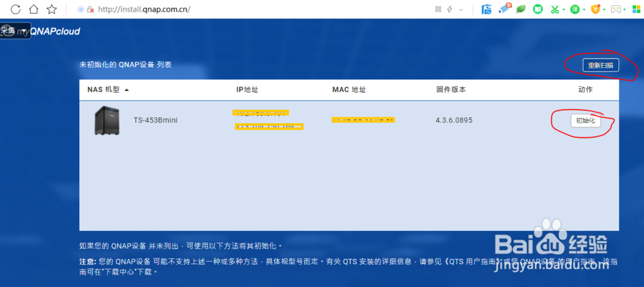The width and height of the screenshot is (644, 287).
Task: Open the orange yen shield icon
Action: tap(596, 9)
